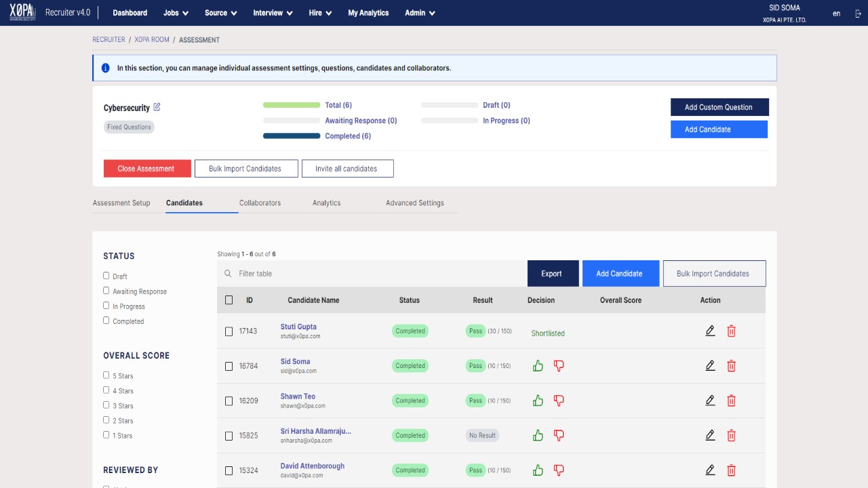Screen dimensions: 868x488
Task: Click thumbs down for Shawn Teo
Action: click(559, 401)
